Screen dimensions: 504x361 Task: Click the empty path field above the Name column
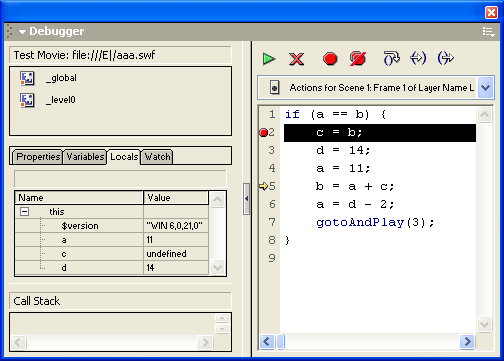pyautogui.click(x=120, y=179)
